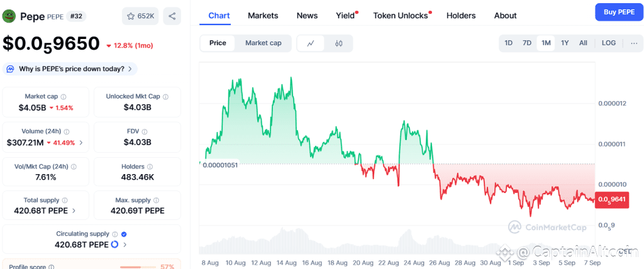Switch to line chart icon
644x269 pixels.
(311, 43)
